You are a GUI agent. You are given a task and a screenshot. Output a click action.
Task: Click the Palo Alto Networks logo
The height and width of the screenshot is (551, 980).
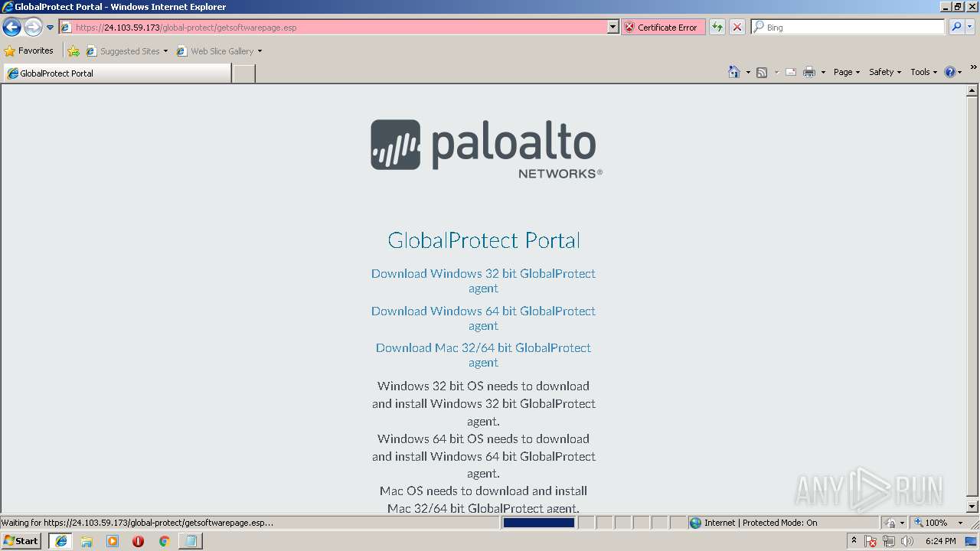click(487, 148)
